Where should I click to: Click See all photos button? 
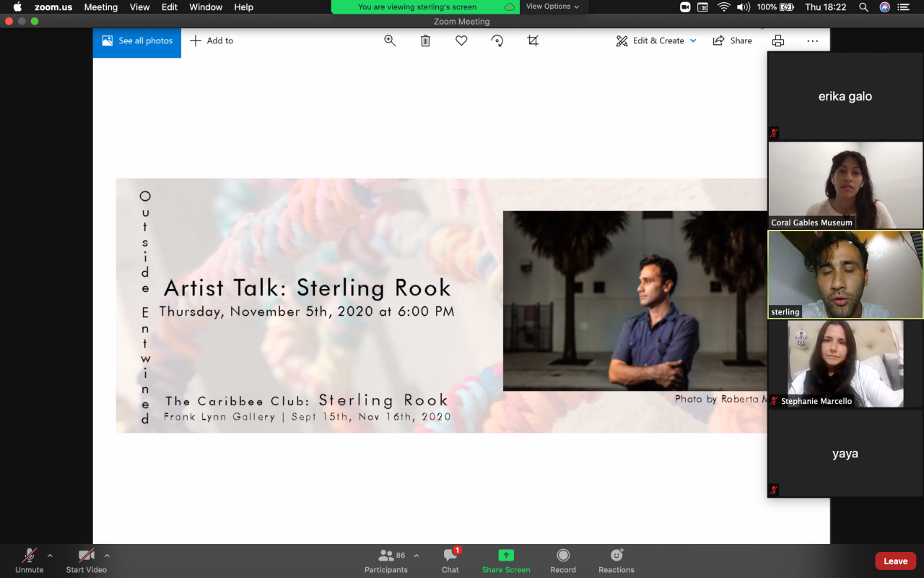[x=137, y=41]
